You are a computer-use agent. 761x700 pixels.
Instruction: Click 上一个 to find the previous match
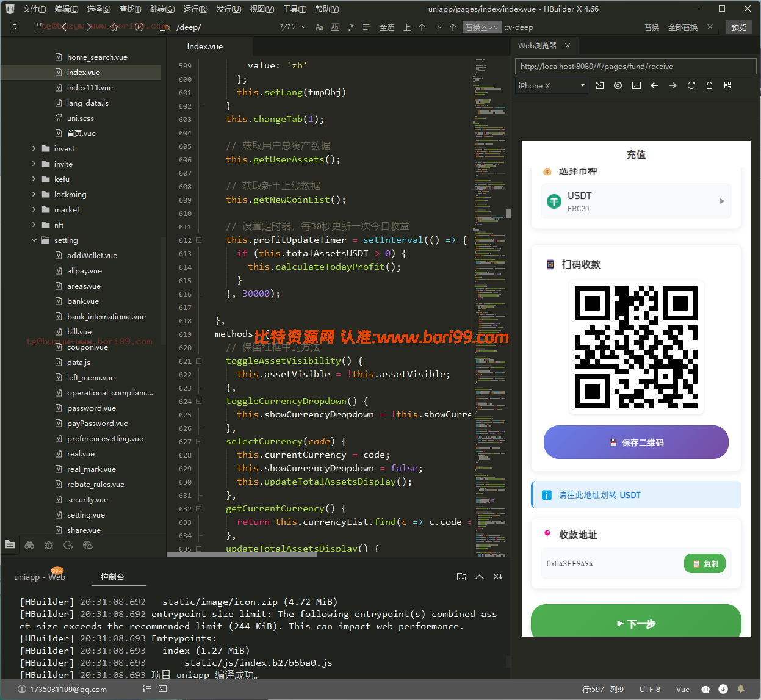(414, 27)
